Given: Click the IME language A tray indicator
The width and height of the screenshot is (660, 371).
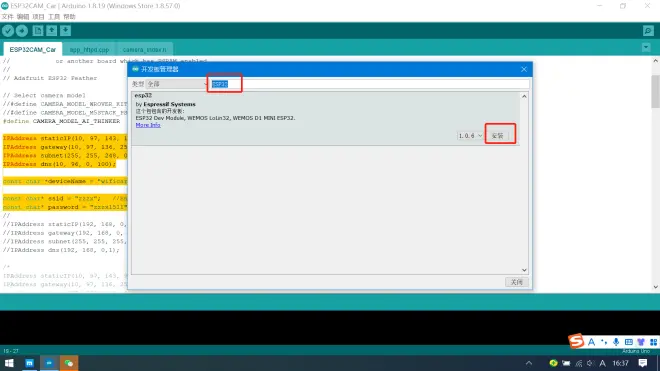Looking at the screenshot, I should [602, 363].
